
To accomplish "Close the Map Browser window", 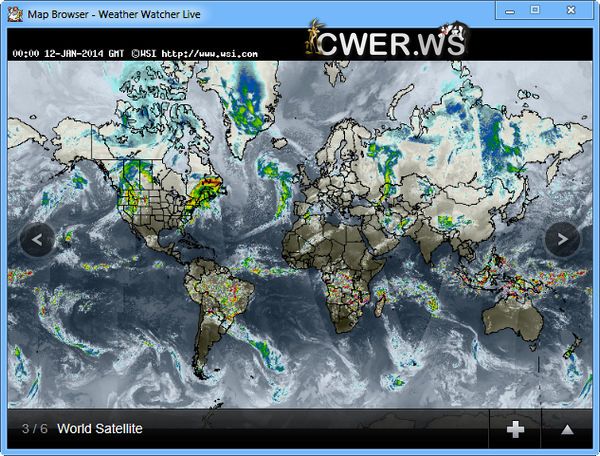I will tap(572, 9).
